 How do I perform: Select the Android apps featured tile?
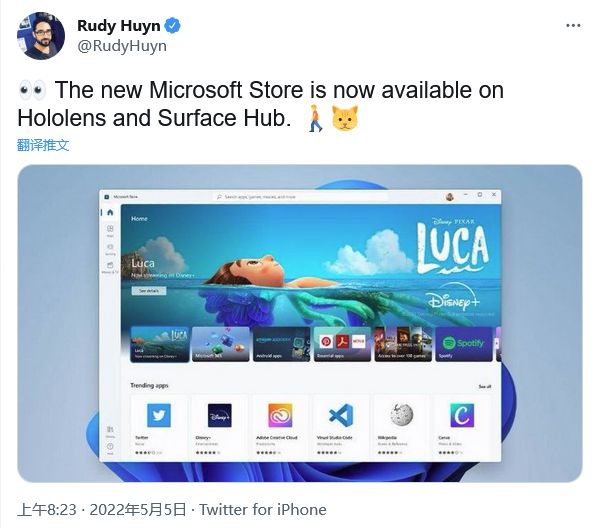281,344
